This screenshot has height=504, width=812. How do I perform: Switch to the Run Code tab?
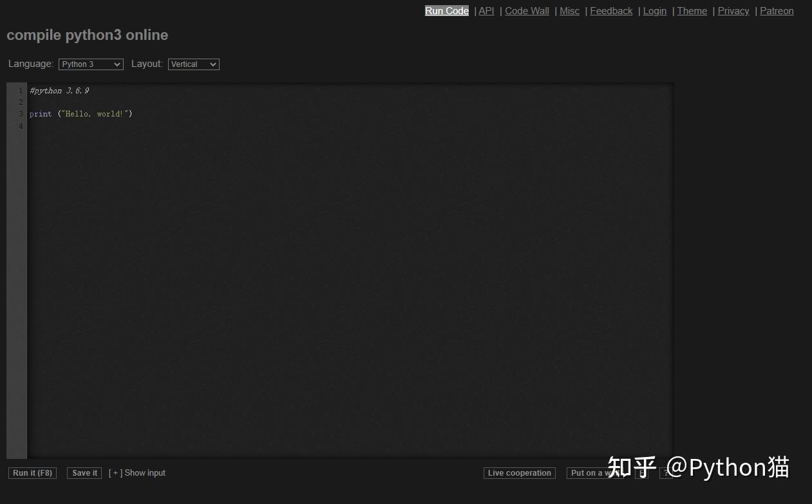[x=446, y=11]
